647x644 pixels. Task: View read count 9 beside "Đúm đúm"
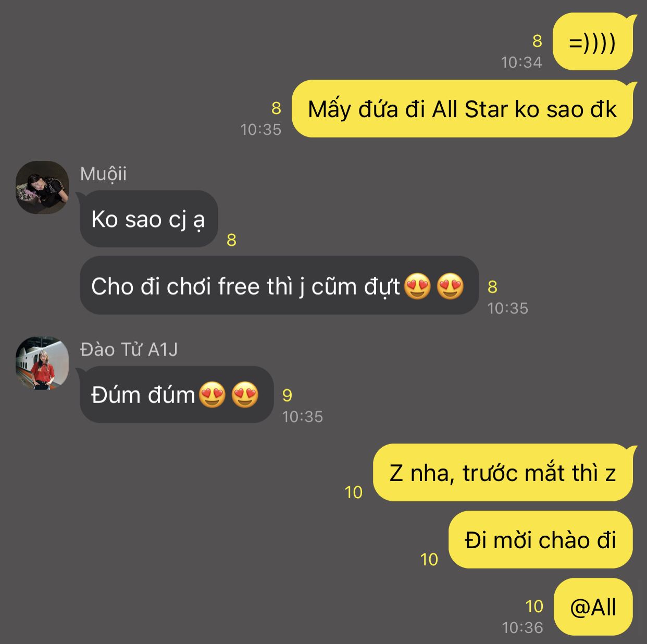tap(287, 396)
